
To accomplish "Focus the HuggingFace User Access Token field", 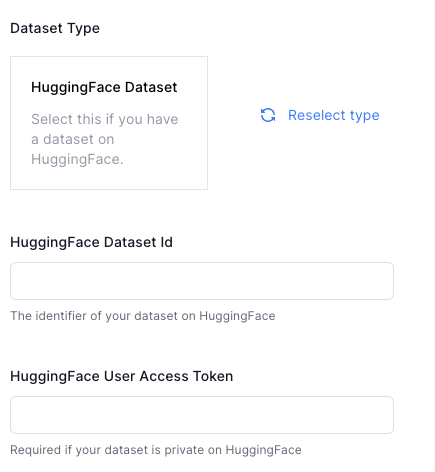I will coord(202,415).
